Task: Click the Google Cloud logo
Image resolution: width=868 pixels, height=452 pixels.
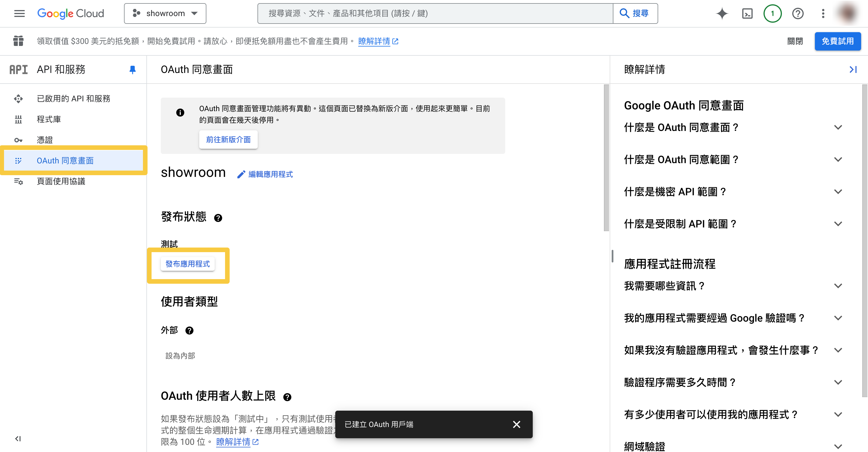Action: [x=70, y=13]
